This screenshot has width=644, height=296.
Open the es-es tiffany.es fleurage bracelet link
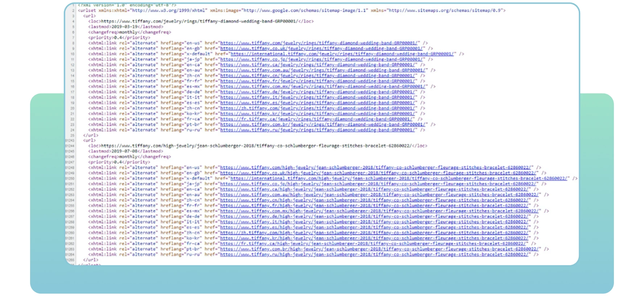375,227
